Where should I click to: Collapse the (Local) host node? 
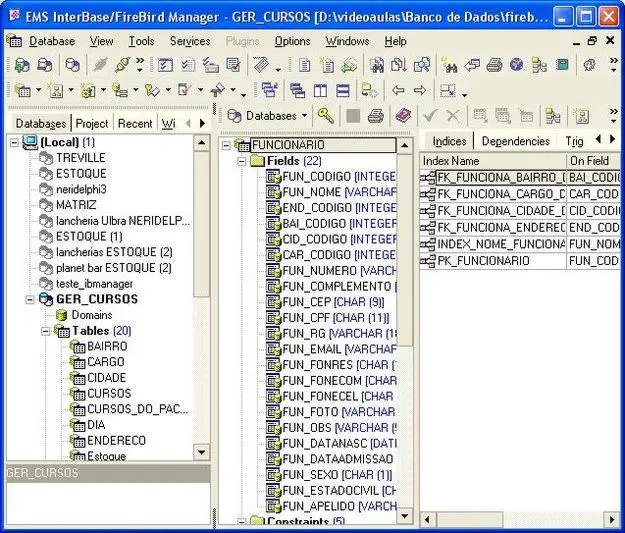click(x=14, y=142)
